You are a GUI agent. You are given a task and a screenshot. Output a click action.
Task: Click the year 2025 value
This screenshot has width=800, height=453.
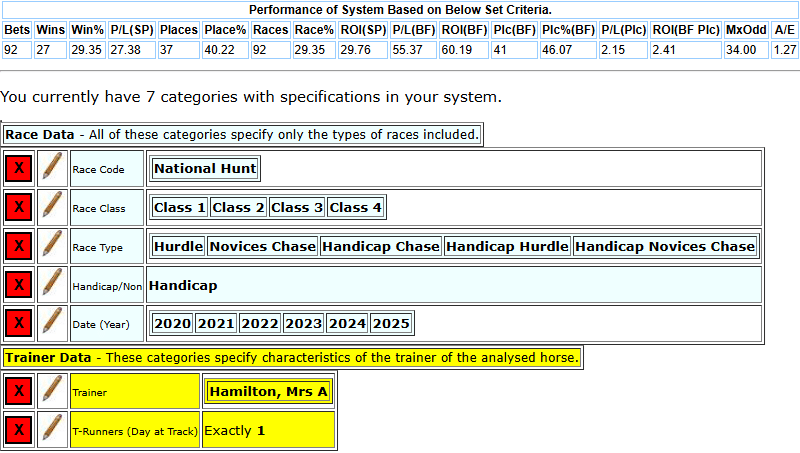tap(391, 323)
